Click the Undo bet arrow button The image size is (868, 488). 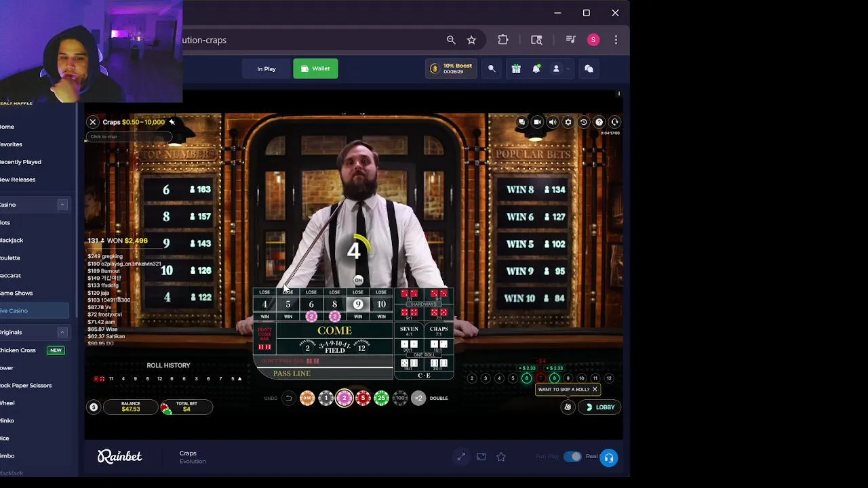point(289,398)
